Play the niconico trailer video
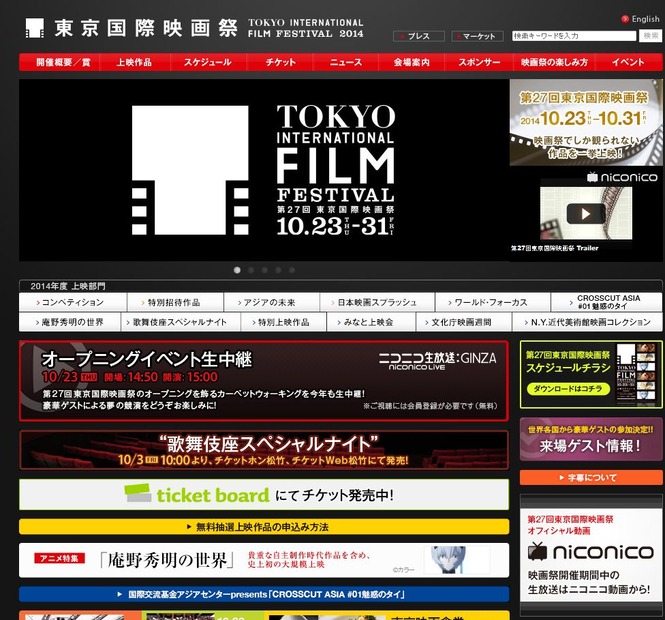Viewport: 665px width, 620px height. click(586, 213)
